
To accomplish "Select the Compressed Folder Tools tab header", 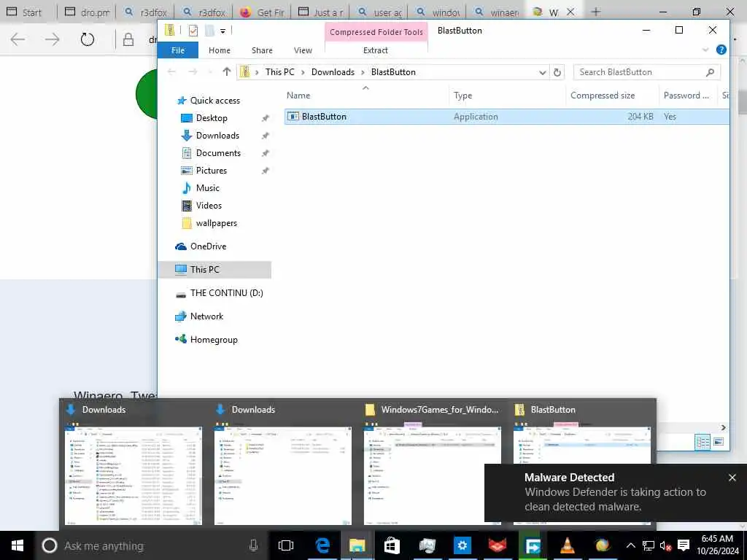I will point(376,32).
